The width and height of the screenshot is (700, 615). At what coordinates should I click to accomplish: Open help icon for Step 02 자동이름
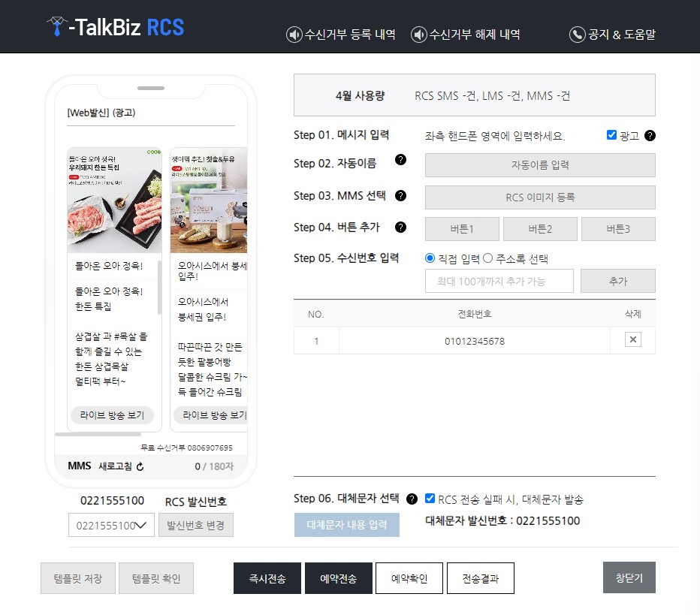coord(402,161)
